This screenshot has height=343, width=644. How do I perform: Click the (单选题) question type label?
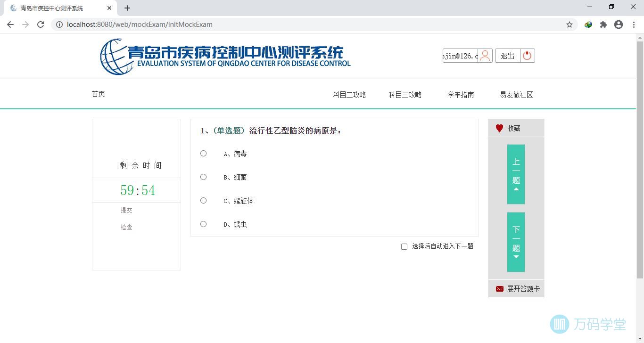[229, 131]
